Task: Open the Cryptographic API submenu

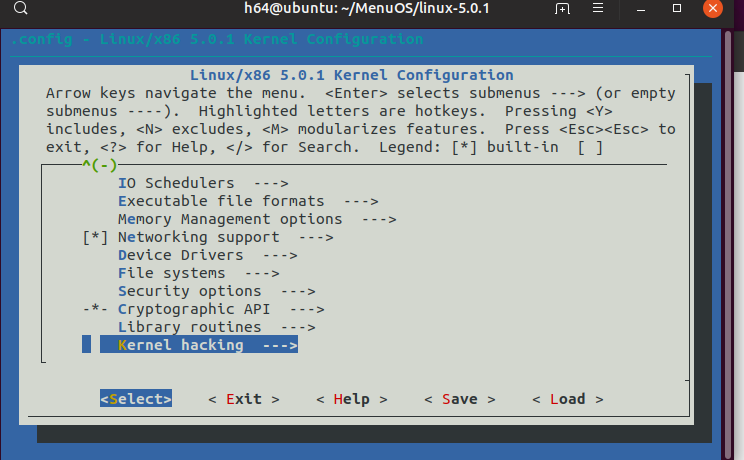Action: (x=221, y=310)
